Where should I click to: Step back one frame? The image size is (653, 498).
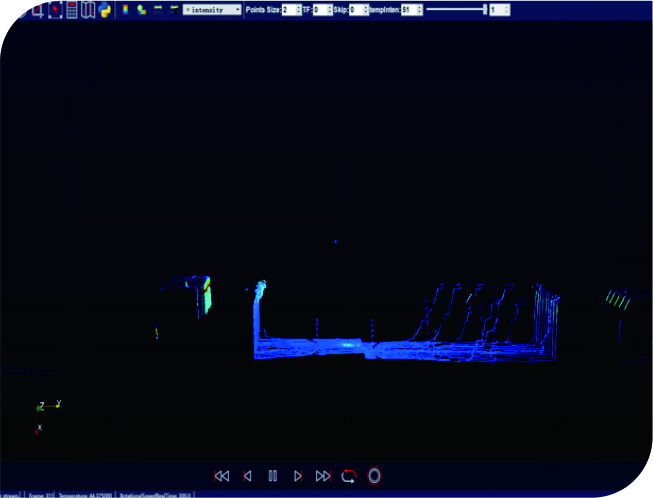[x=248, y=476]
